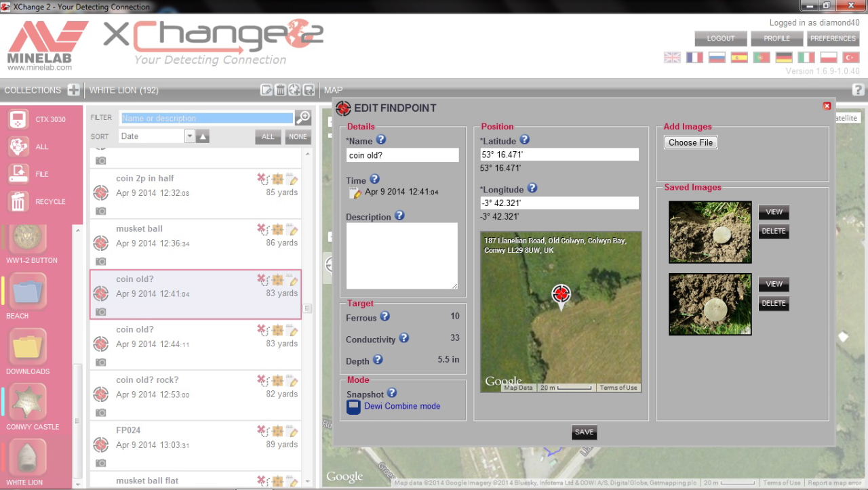Viewport: 868px width, 490px height.
Task: Open the CTX 3030 detector icon
Action: pyautogui.click(x=18, y=119)
